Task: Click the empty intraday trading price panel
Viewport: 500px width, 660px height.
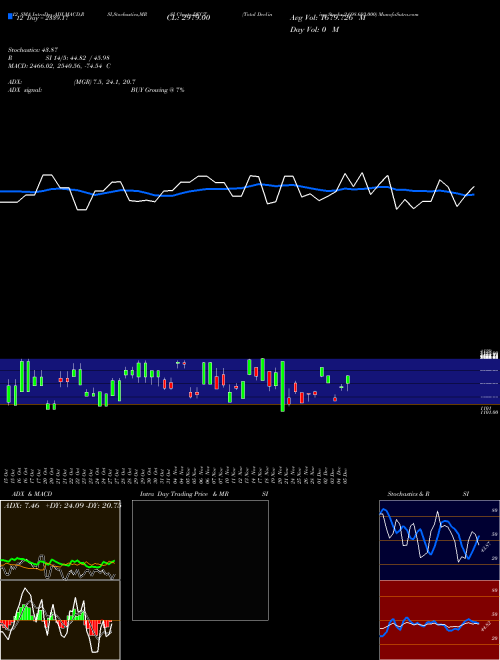Action: 200,560
